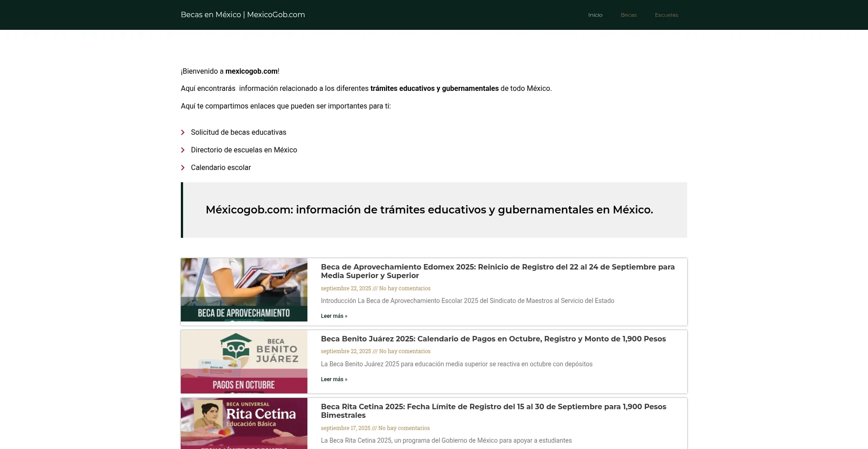Open No hay comentarios for Beca de Aprovechamiento
The width and height of the screenshot is (868, 449).
tap(404, 288)
